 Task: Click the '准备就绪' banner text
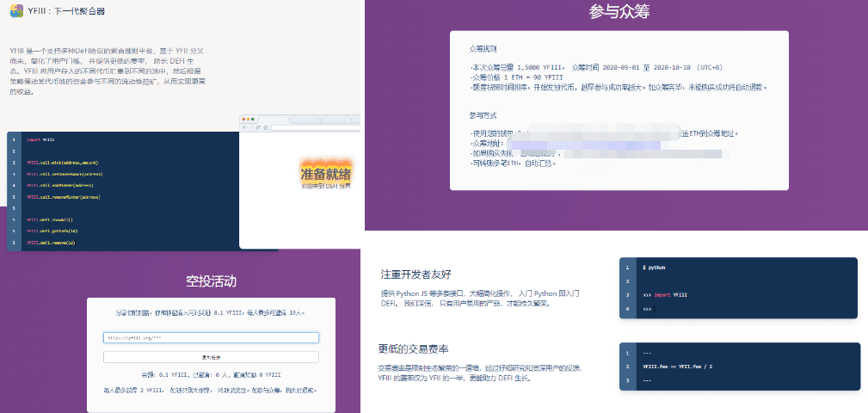coord(325,174)
